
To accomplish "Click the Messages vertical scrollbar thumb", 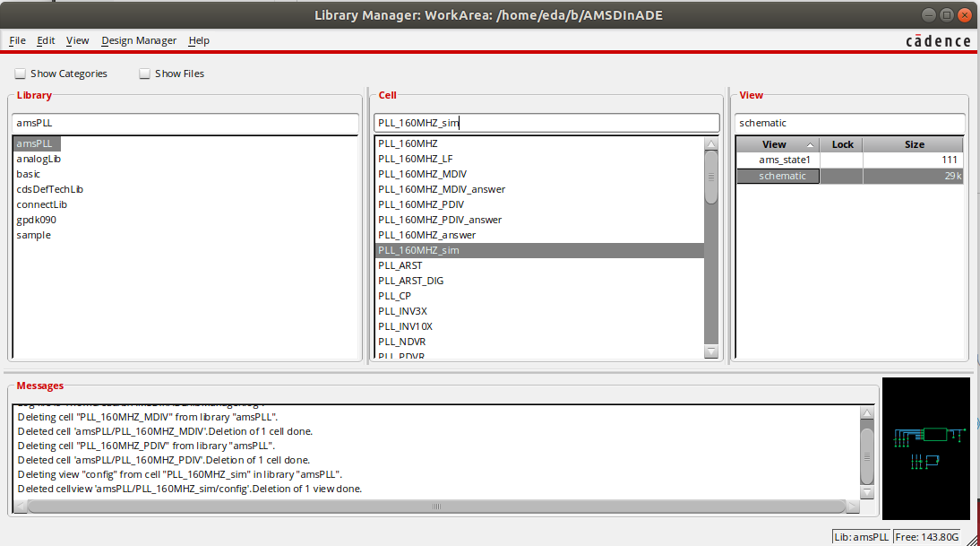I will pos(867,456).
